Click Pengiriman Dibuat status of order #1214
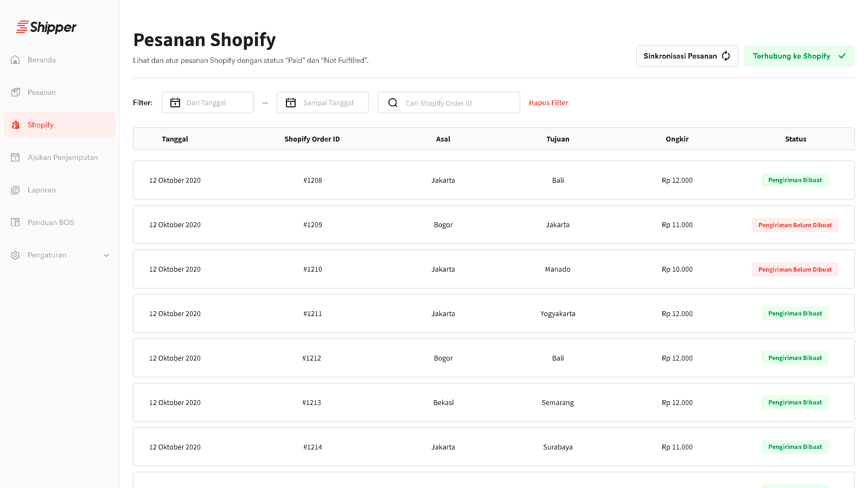The width and height of the screenshot is (868, 488). coord(795,447)
